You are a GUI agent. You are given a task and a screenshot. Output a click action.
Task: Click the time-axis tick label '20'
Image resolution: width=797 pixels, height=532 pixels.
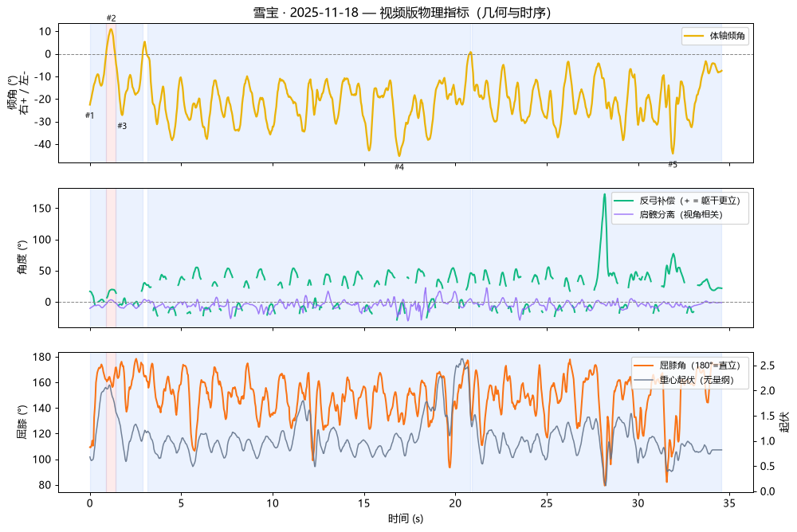[455, 503]
